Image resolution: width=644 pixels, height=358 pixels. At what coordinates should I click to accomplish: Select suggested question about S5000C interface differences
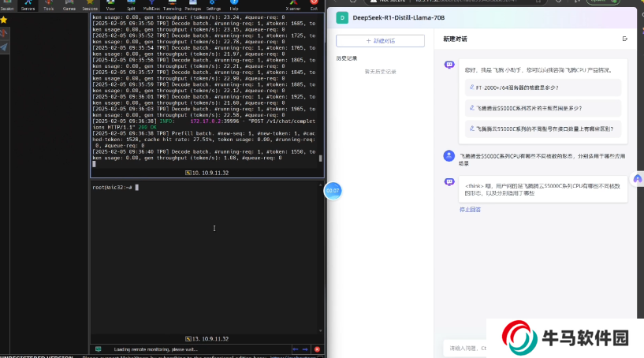[544, 128]
